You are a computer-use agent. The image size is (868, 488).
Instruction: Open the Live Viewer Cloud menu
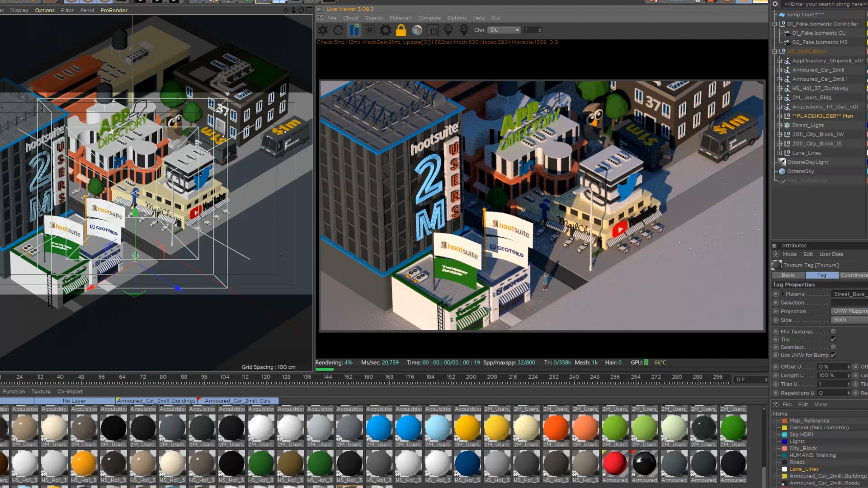point(350,18)
